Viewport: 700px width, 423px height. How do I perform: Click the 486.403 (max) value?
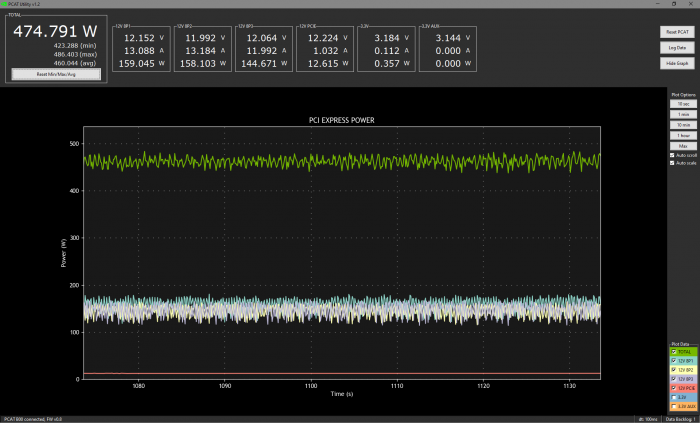pos(75,54)
